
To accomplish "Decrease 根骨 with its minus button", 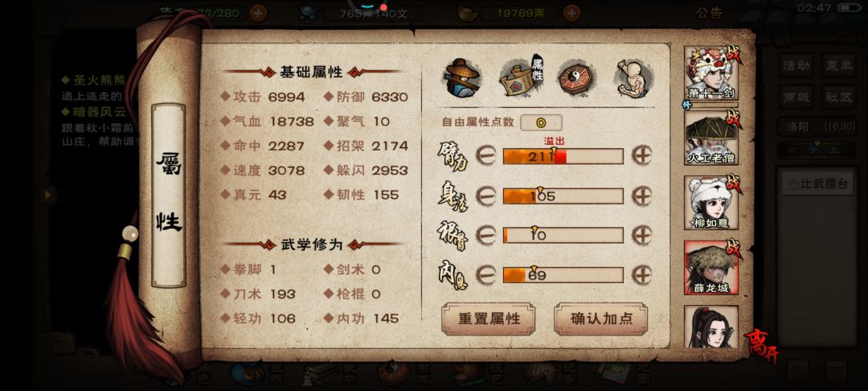I will (x=485, y=236).
